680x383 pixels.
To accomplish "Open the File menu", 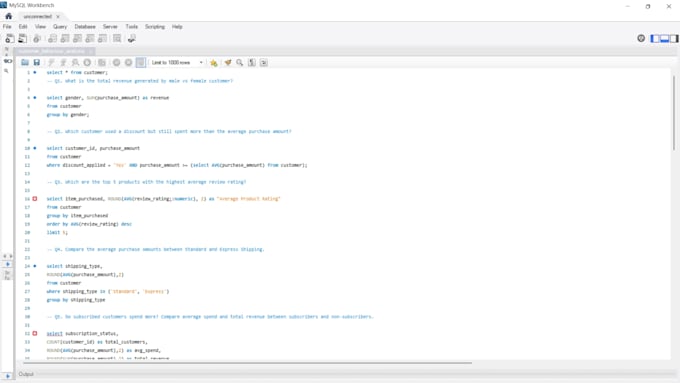I will (x=7, y=26).
